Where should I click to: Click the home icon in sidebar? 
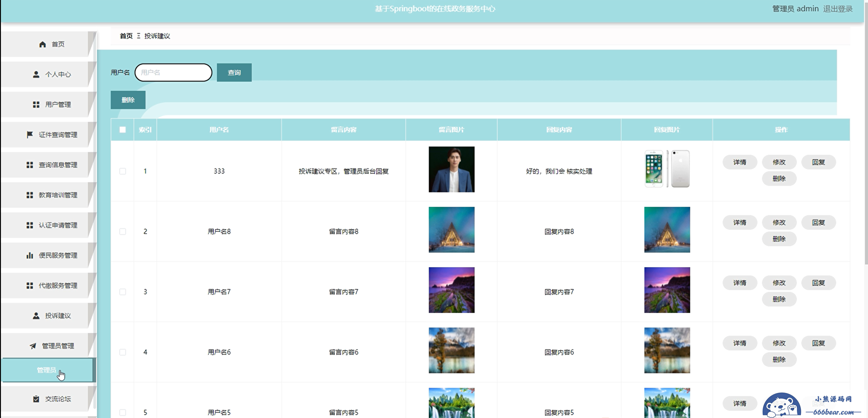[x=43, y=44]
